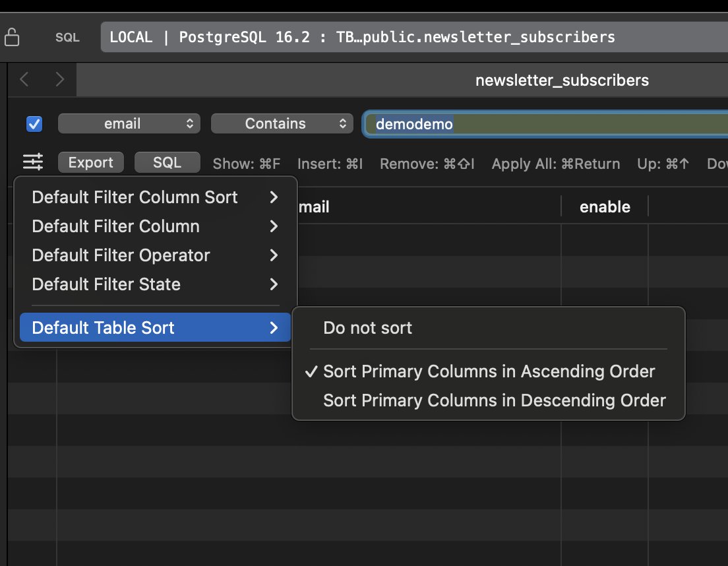Screen dimensions: 728x566
Task: Open the Contains operator dropdown
Action: coord(282,123)
